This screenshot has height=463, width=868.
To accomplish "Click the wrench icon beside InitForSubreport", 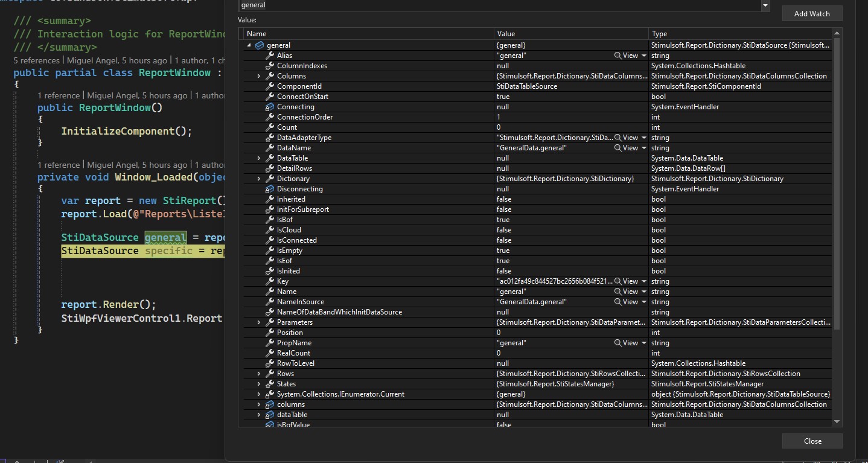I will coord(270,209).
